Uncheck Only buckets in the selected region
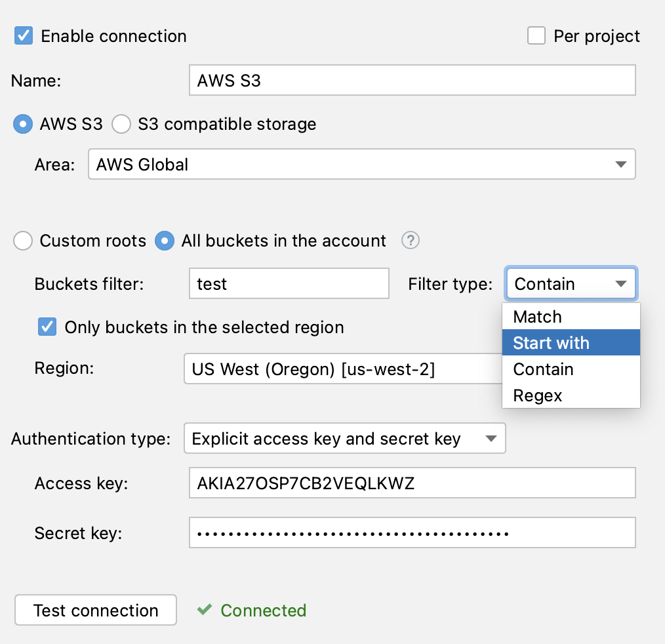Viewport: 665px width, 644px height. (x=47, y=327)
